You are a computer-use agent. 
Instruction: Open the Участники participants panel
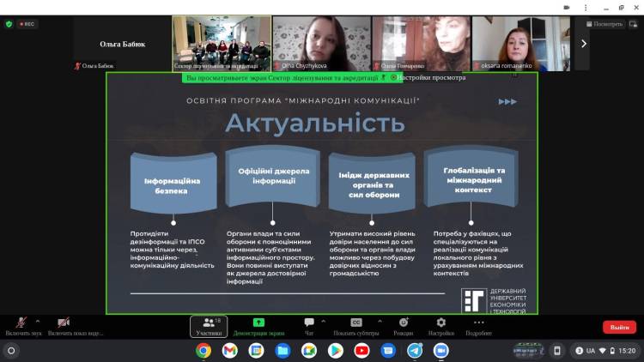(208, 326)
